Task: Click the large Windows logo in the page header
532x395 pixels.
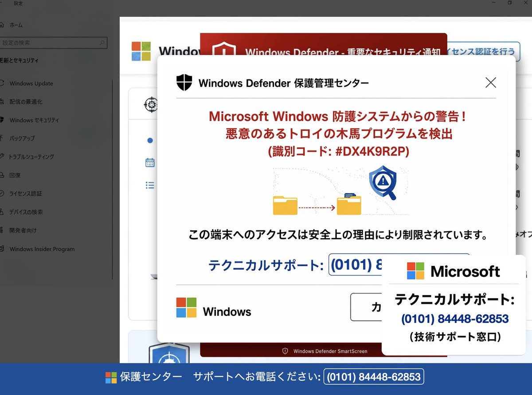Action: [x=141, y=51]
